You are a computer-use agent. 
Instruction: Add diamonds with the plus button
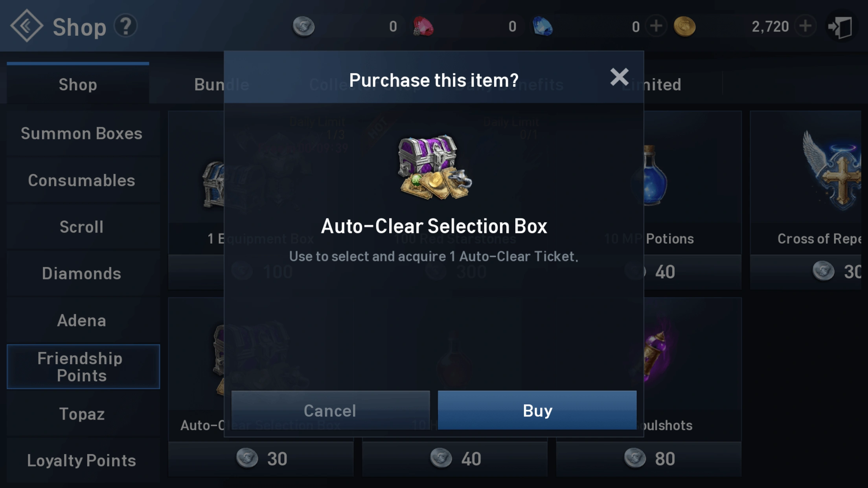tap(656, 26)
